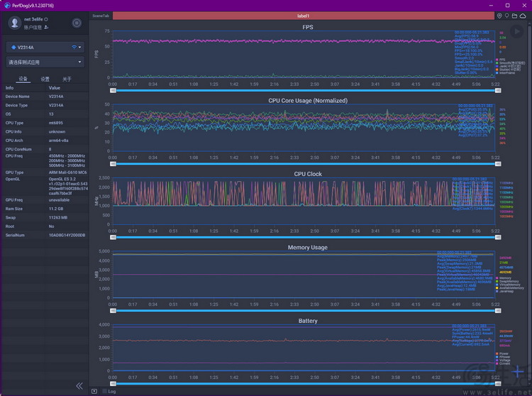Screen dimensions: 532x396
Task: Click the Value column header
Action: tap(55, 88)
